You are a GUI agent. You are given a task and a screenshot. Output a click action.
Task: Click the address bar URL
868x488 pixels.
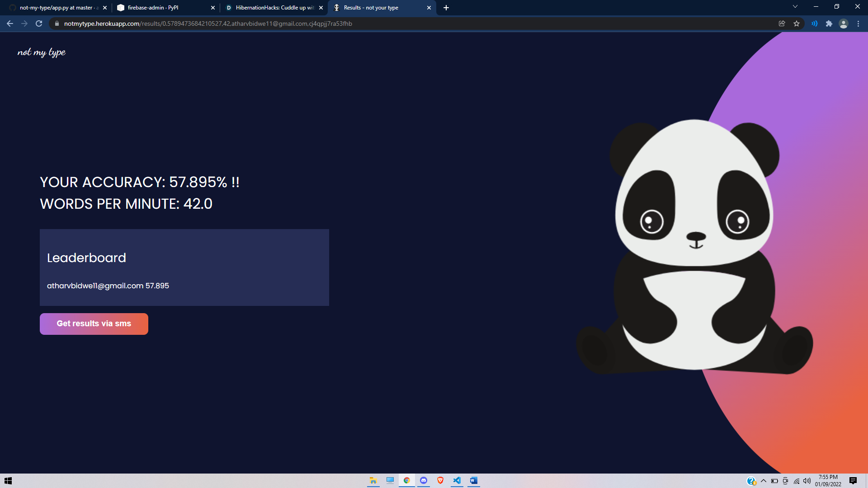(x=208, y=23)
